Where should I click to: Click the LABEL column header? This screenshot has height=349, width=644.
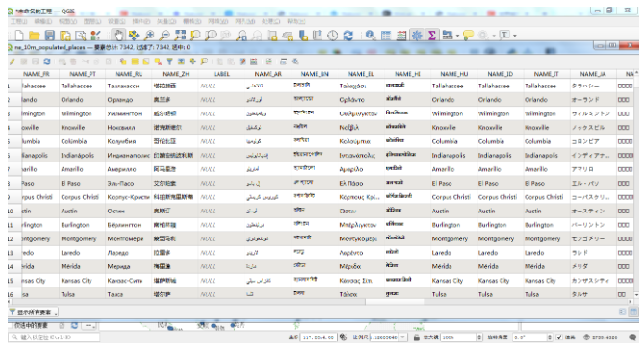221,74
